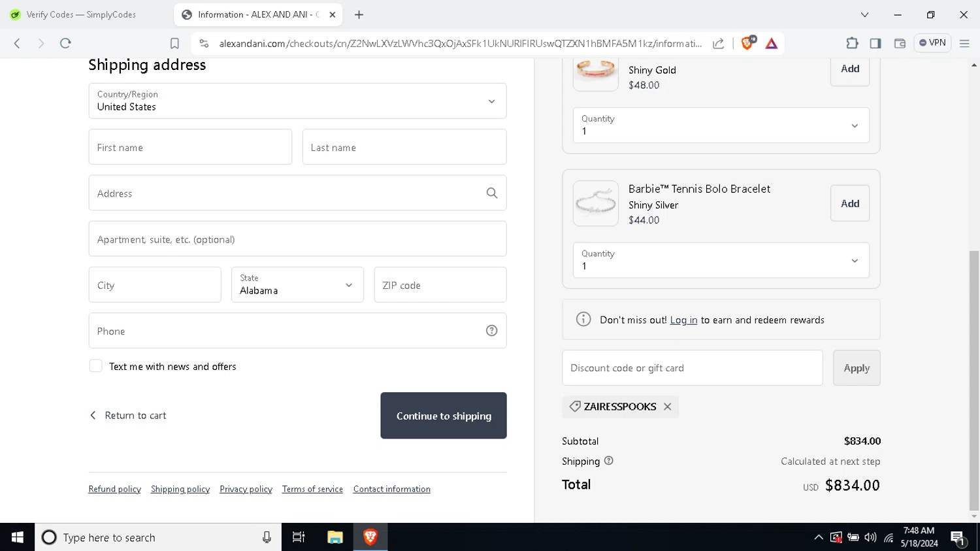Click the Barbie Tennis Bolo Bracelet thumbnail

(596, 203)
